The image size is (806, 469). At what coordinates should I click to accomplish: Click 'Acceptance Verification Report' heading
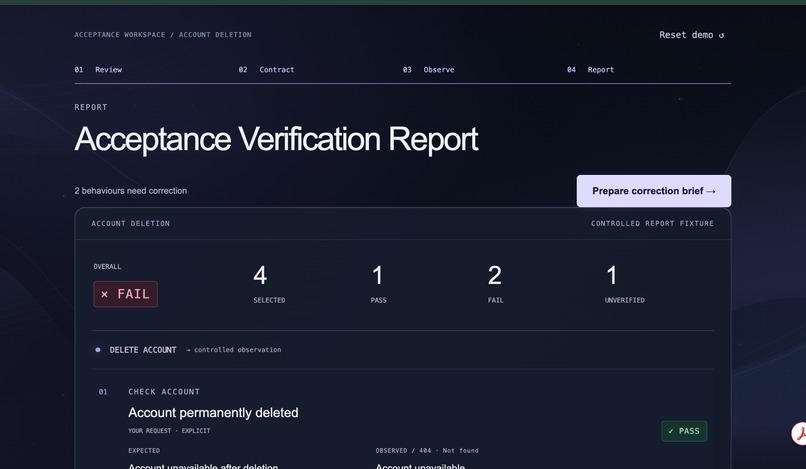coord(277,139)
